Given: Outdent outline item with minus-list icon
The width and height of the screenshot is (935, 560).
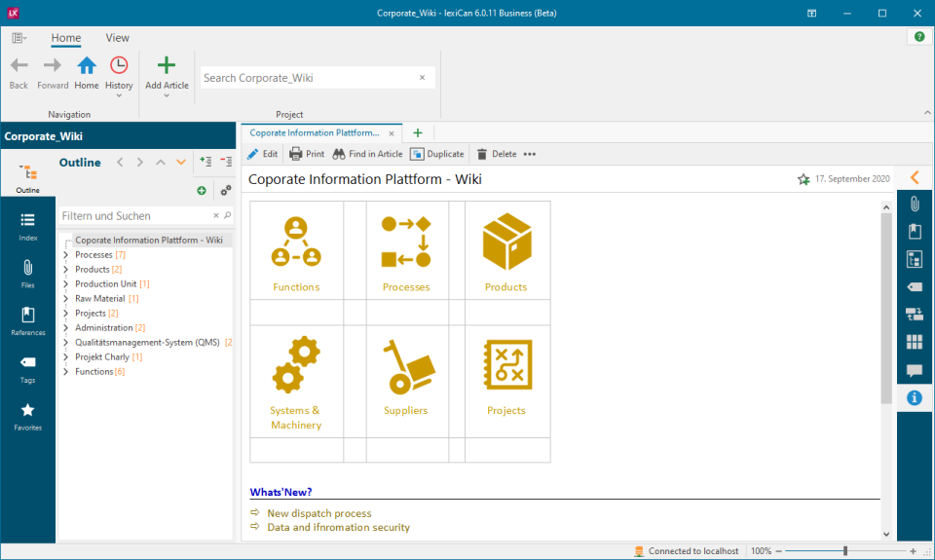Looking at the screenshot, I should 226,161.
